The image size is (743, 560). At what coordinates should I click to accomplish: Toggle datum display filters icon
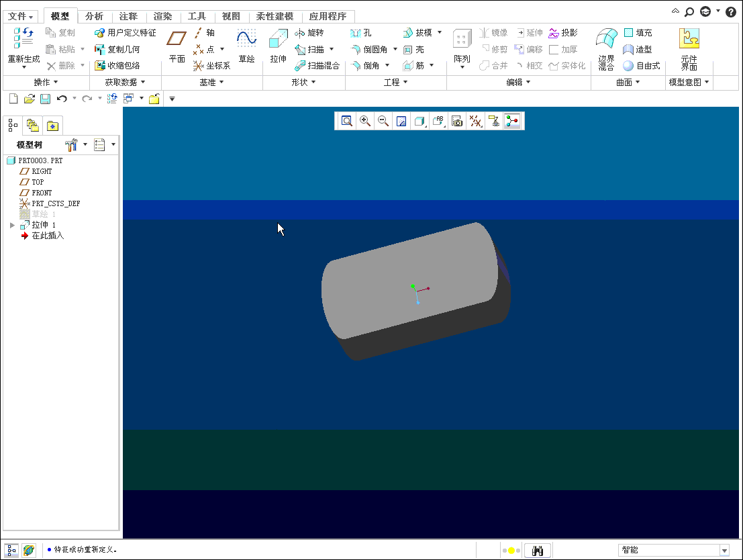pyautogui.click(x=475, y=122)
